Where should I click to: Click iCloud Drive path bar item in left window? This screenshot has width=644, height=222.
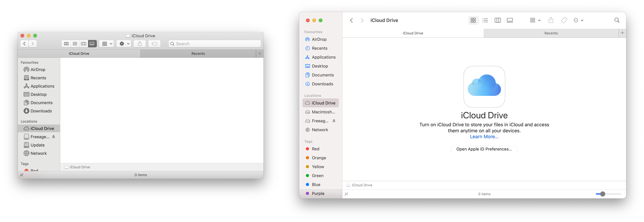[x=77, y=167]
